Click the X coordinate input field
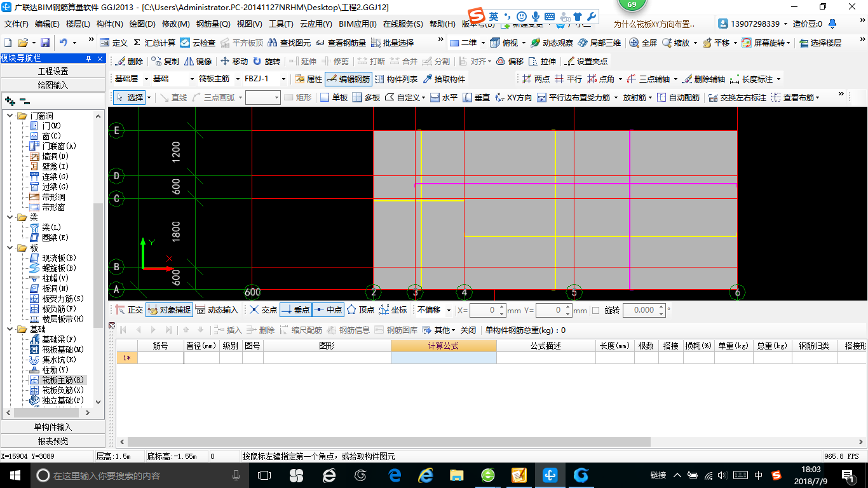Screen dimensions: 868x488 click(x=487, y=310)
